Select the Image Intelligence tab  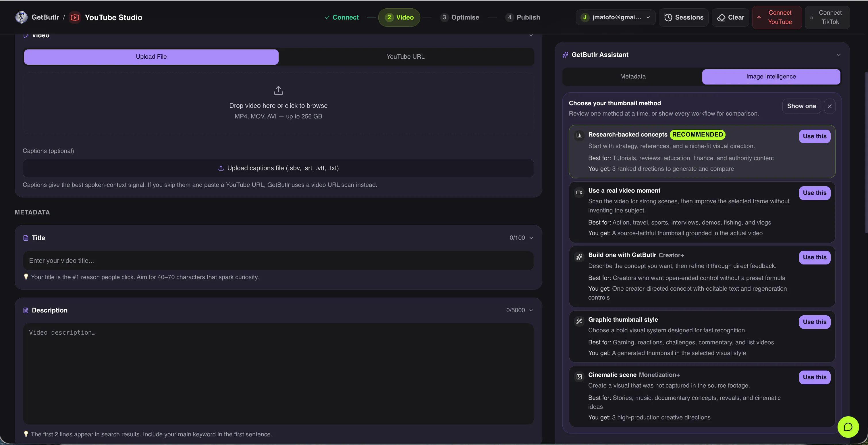(771, 76)
